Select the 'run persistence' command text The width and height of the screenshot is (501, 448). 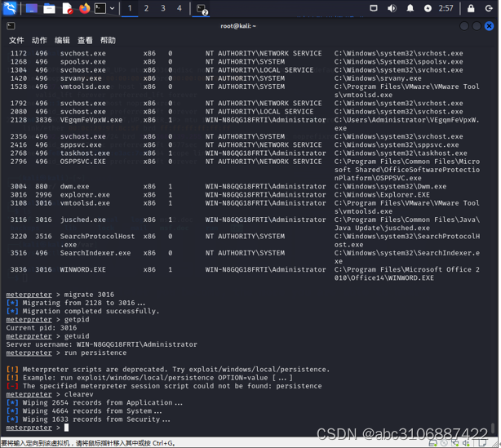(x=95, y=353)
